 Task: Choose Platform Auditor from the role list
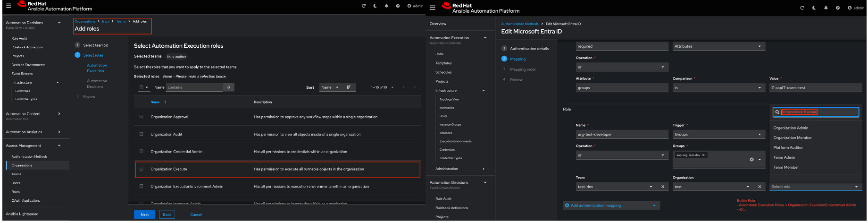coord(788,148)
